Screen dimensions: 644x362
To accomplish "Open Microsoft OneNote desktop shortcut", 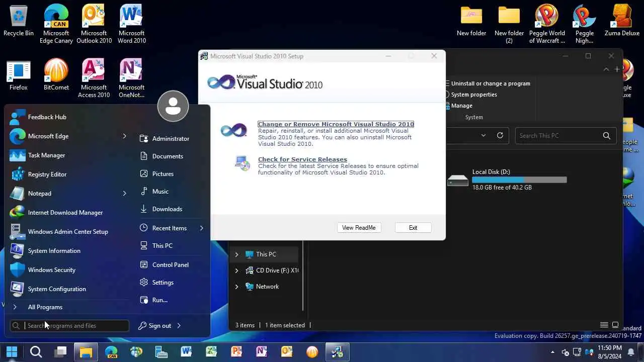I will tap(132, 78).
